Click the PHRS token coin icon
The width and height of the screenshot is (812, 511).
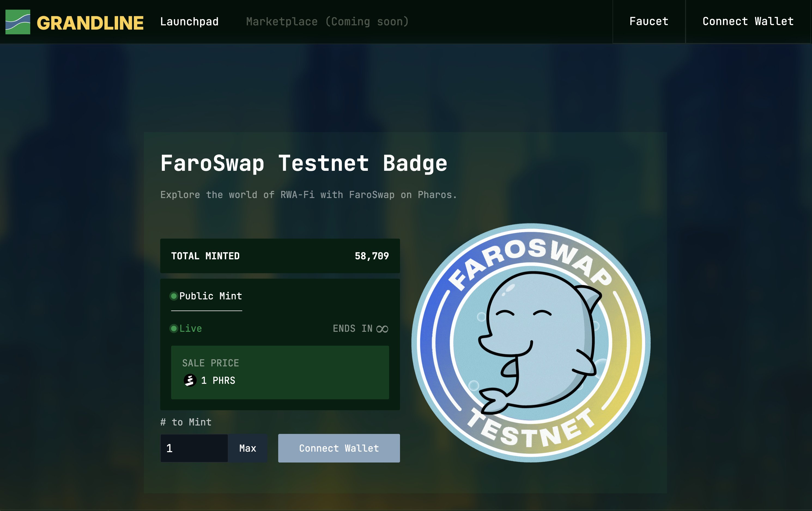190,380
